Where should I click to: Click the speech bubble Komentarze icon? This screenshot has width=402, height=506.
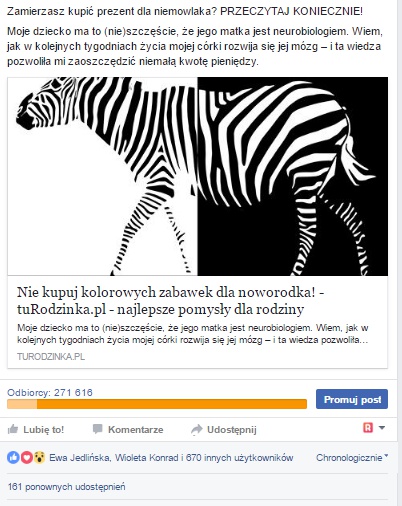coord(97,429)
